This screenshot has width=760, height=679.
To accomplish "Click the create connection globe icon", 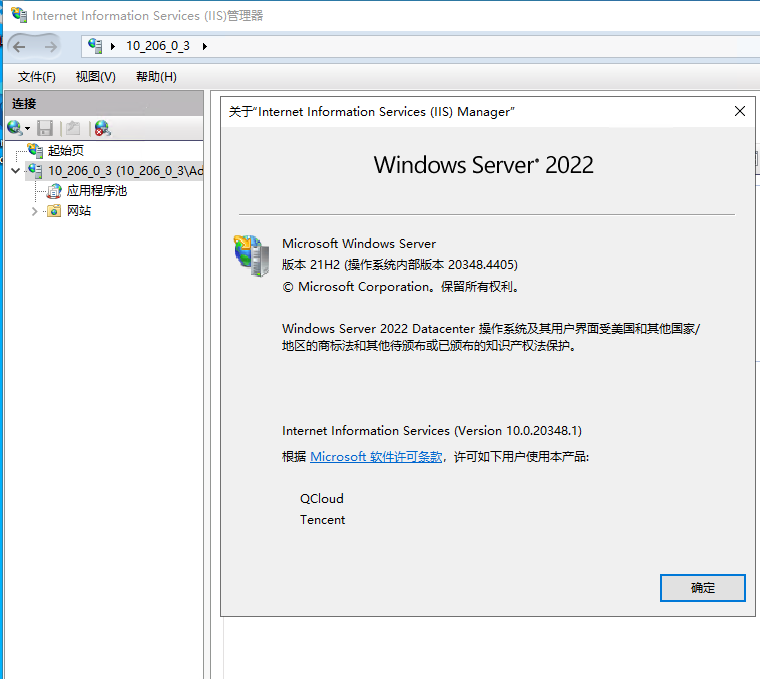I will pyautogui.click(x=15, y=128).
